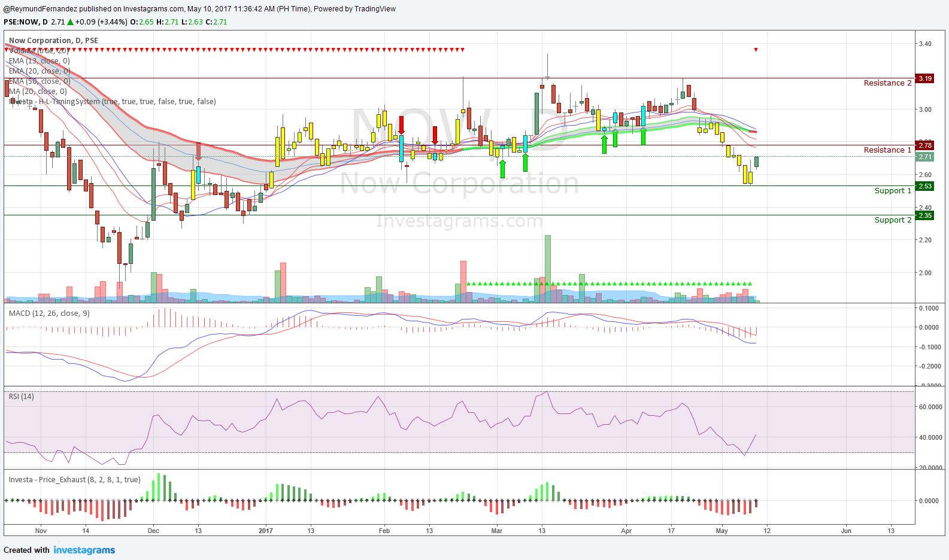
Task: Click the @ReymundFernandez author name in header
Action: [40, 9]
